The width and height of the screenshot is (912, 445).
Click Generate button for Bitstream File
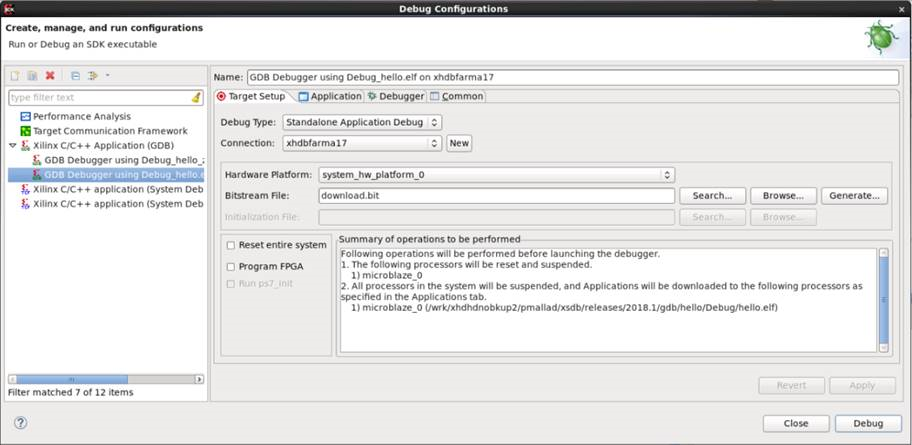(x=854, y=196)
